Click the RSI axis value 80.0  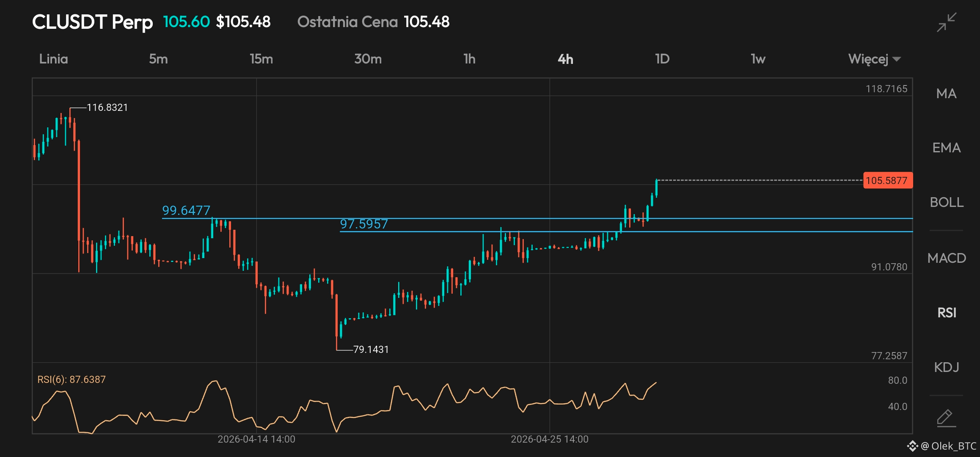coord(897,380)
